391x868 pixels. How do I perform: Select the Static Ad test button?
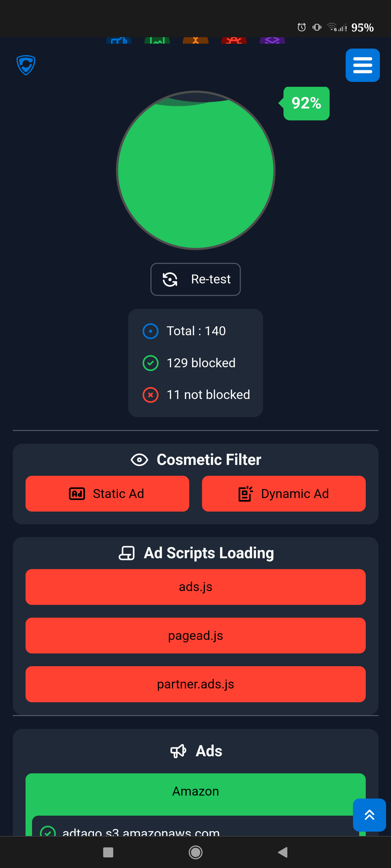coord(107,494)
